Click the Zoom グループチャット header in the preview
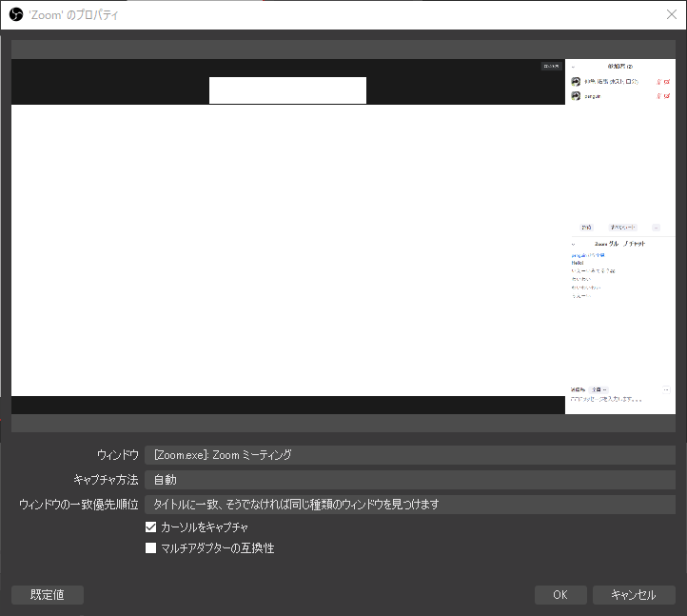This screenshot has width=687, height=616. click(619, 244)
